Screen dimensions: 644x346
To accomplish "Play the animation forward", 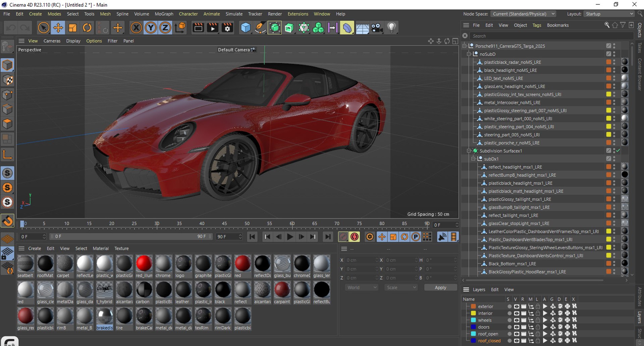I will pos(290,237).
